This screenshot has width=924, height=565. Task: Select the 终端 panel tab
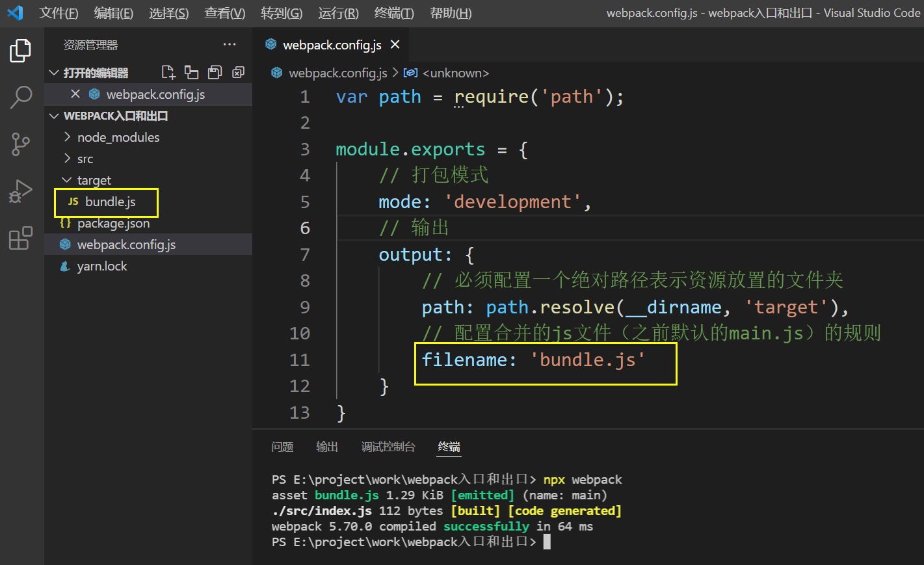point(449,447)
